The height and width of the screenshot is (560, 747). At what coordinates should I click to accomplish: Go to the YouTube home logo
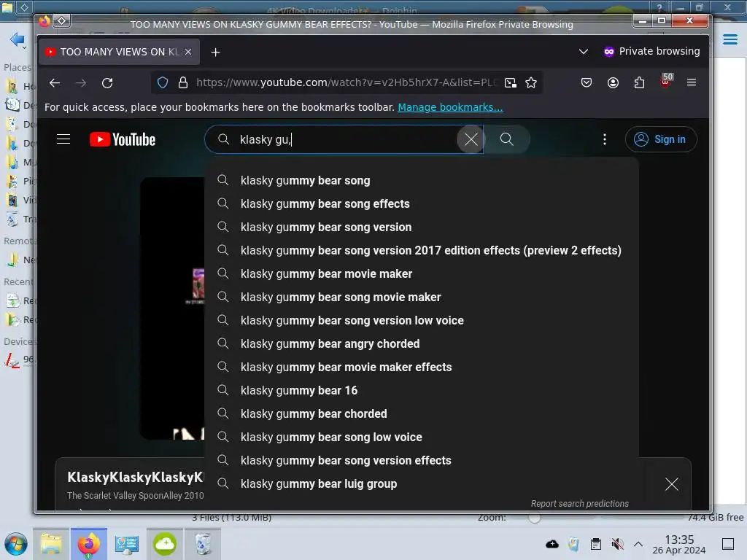(x=123, y=139)
